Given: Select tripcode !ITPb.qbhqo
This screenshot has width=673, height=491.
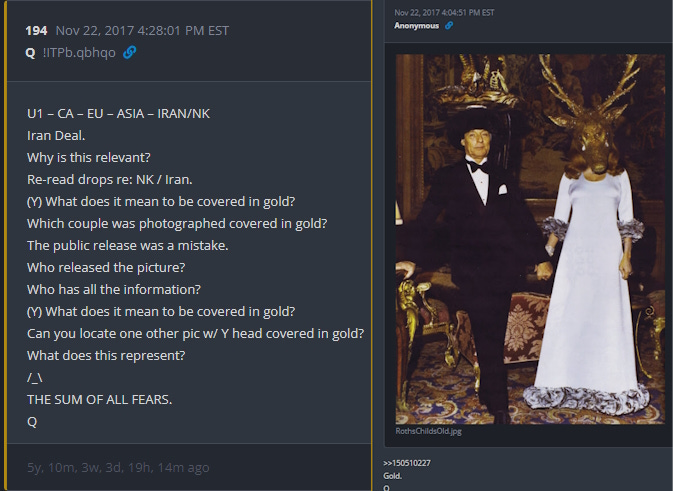Looking at the screenshot, I should pos(79,53).
